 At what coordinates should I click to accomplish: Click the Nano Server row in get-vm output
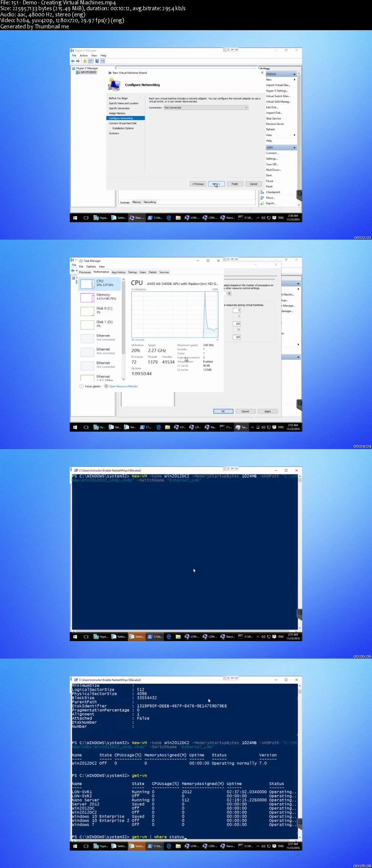coord(184,800)
